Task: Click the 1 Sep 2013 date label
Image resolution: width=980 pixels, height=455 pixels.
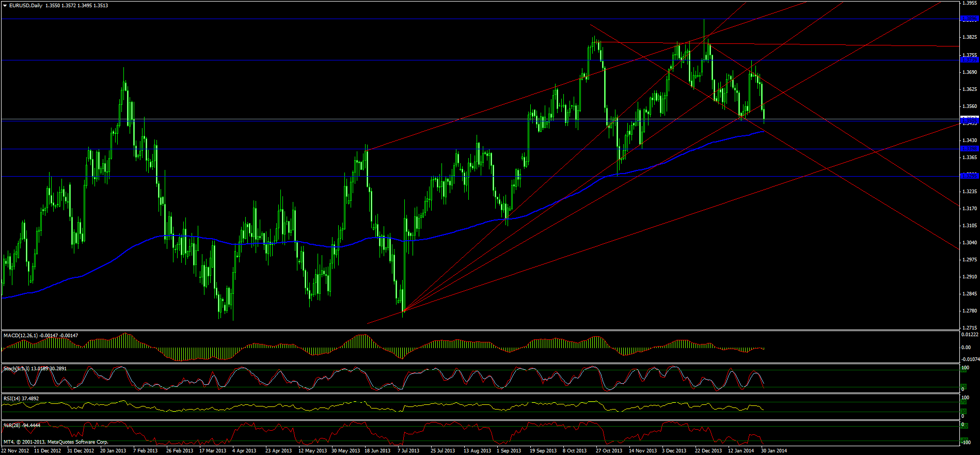Action: [x=509, y=451]
